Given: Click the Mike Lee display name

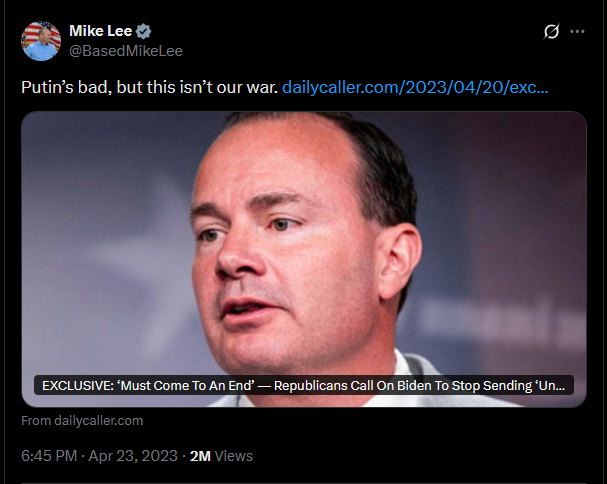Looking at the screenshot, I should click(101, 31).
